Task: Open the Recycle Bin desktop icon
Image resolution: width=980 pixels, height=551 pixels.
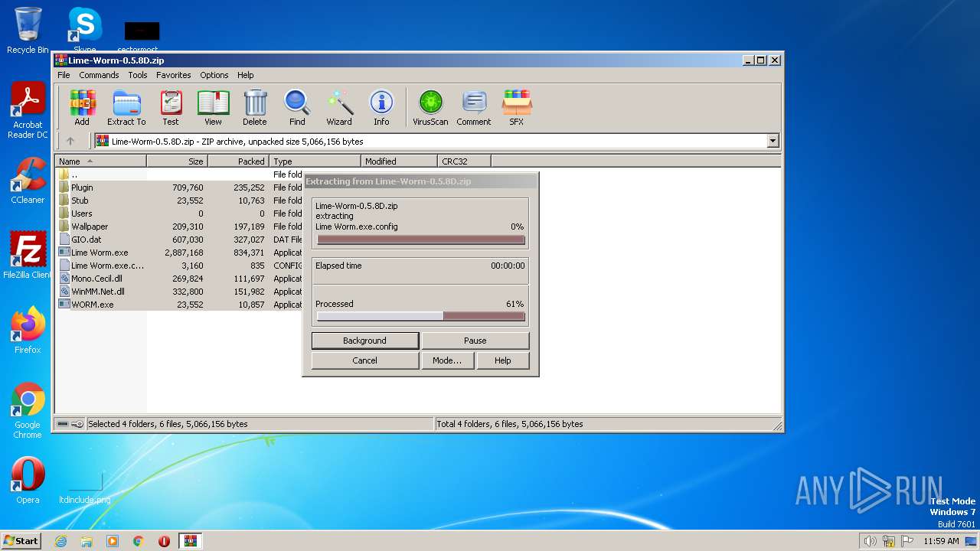Action: 28,31
